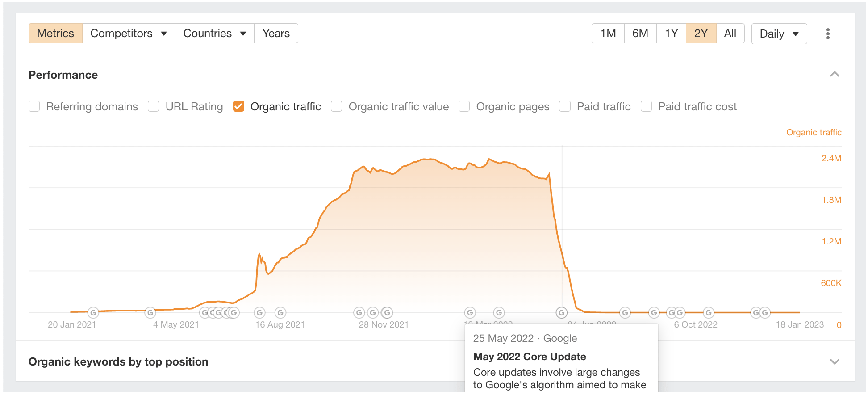Click the leftmost Google update marker

coord(93,313)
